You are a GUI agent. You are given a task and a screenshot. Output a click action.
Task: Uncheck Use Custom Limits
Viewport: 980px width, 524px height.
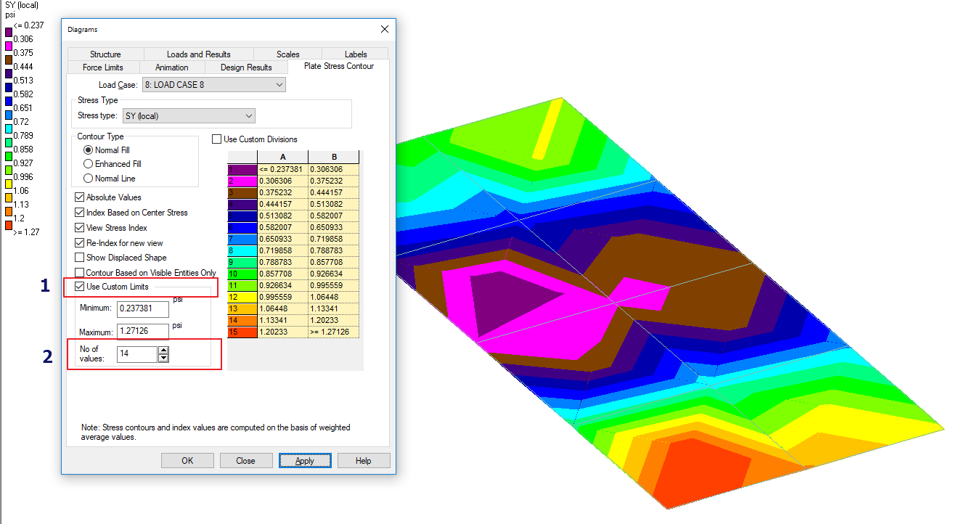[80, 287]
